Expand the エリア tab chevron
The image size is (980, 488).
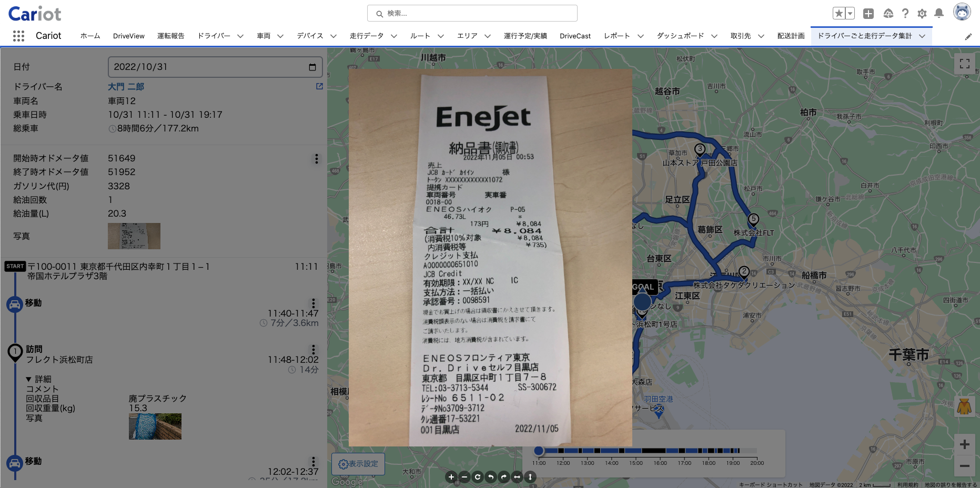click(x=488, y=36)
